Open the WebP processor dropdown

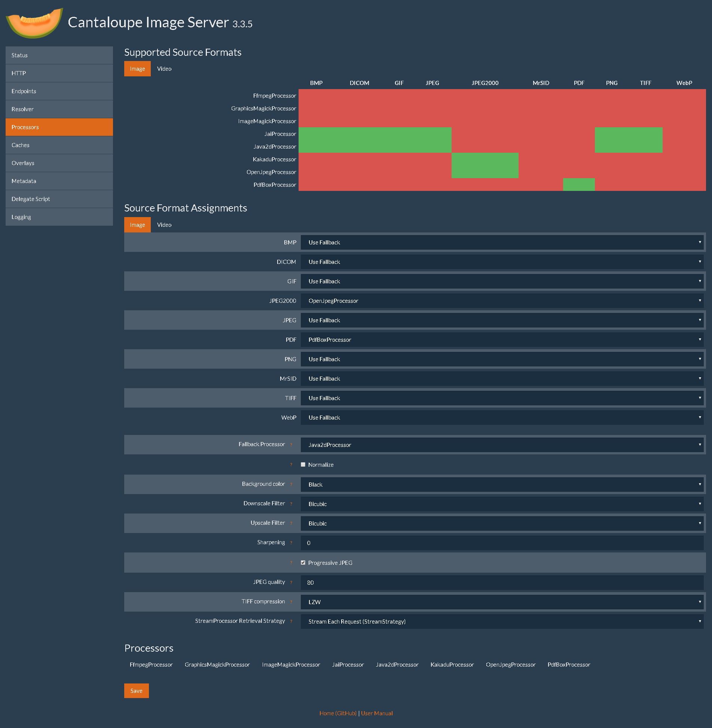tap(502, 418)
